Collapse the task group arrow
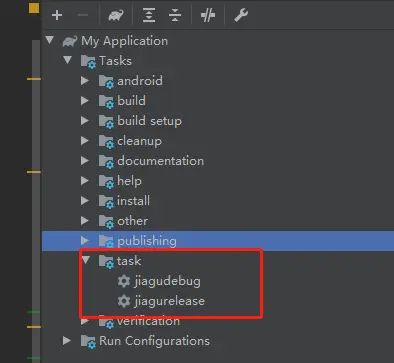The image size is (394, 363). (x=86, y=260)
